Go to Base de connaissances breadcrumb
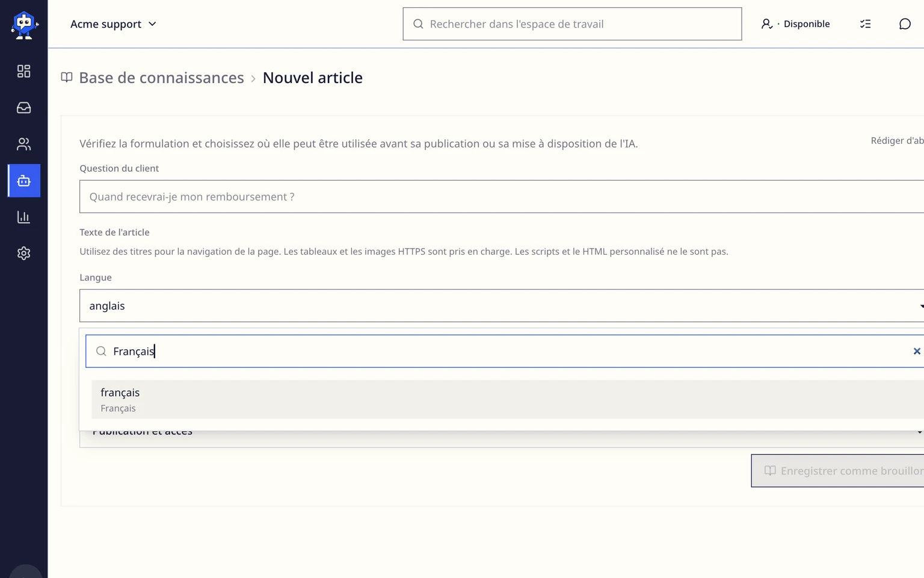The height and width of the screenshot is (578, 924). coord(161,78)
